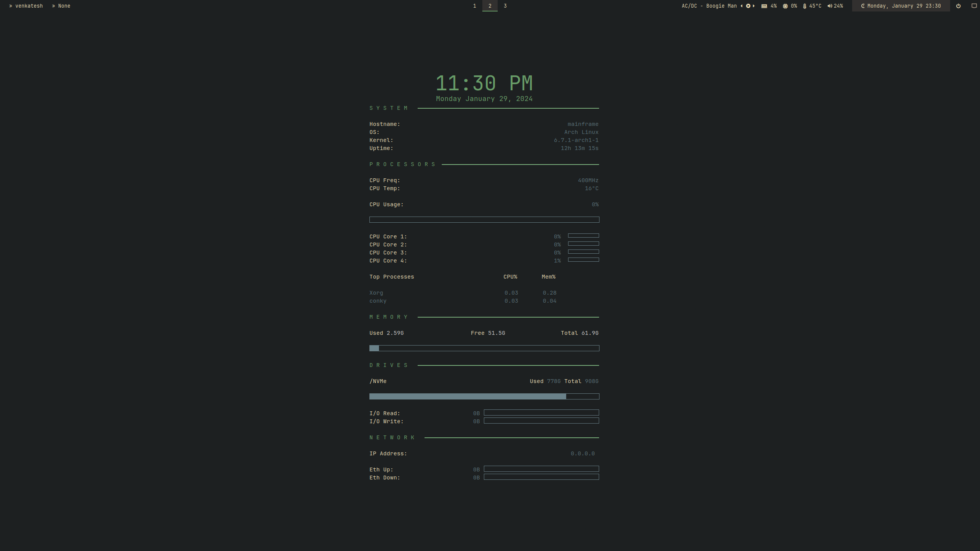Click the Xorg process row

point(463,293)
